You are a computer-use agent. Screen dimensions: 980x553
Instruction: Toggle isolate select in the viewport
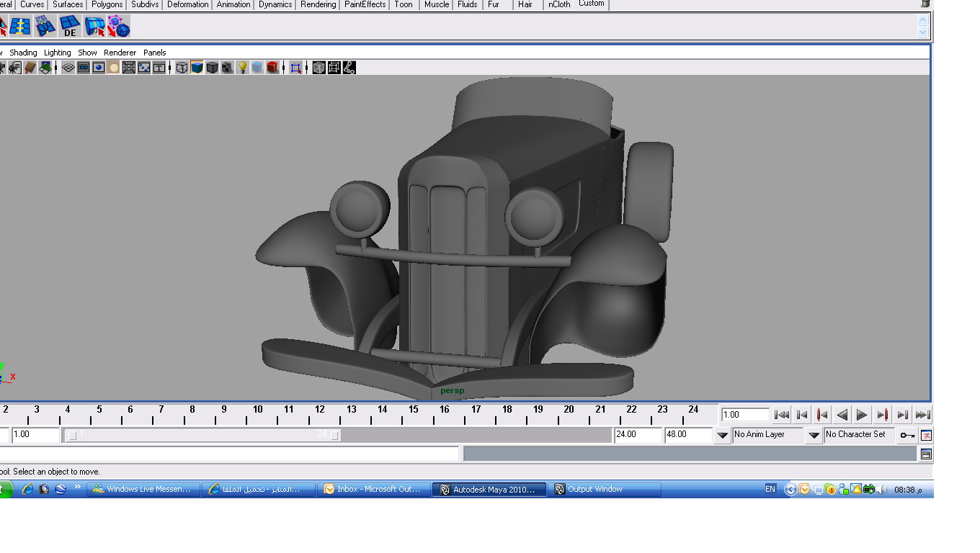[x=295, y=68]
